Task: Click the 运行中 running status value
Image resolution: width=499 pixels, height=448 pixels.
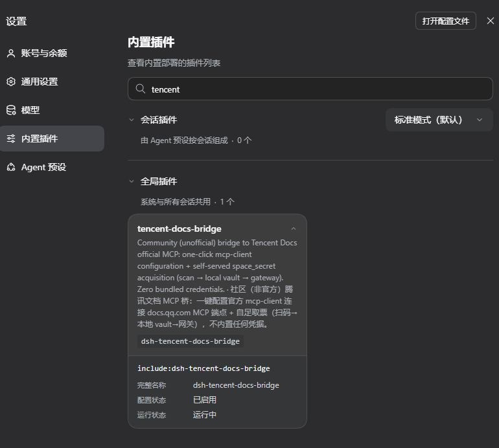Action: click(x=205, y=414)
